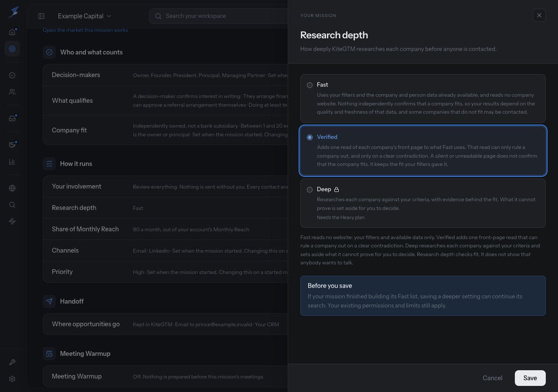Toggle the sidebar collapse icon in the top bar
The height and width of the screenshot is (392, 558).
coord(41,16)
